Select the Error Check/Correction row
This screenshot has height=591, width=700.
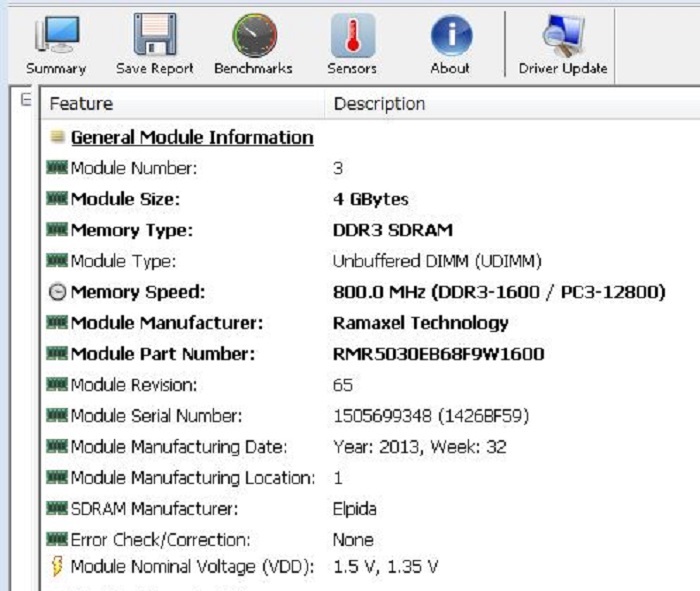click(x=160, y=540)
